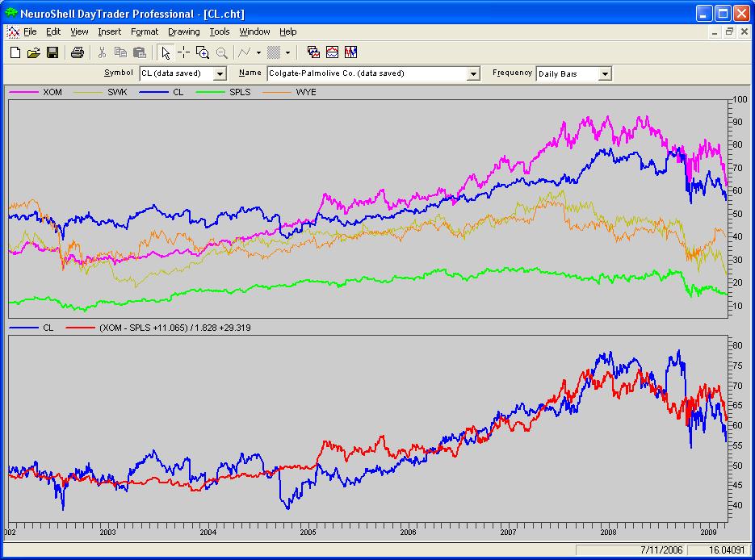The width and height of the screenshot is (755, 560).
Task: Click the 2005 label on the time axis
Action: click(x=308, y=532)
